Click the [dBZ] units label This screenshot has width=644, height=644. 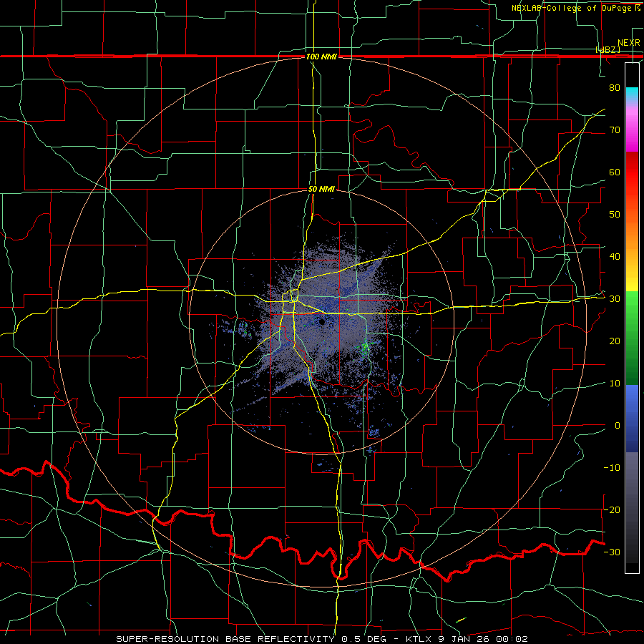click(x=608, y=49)
